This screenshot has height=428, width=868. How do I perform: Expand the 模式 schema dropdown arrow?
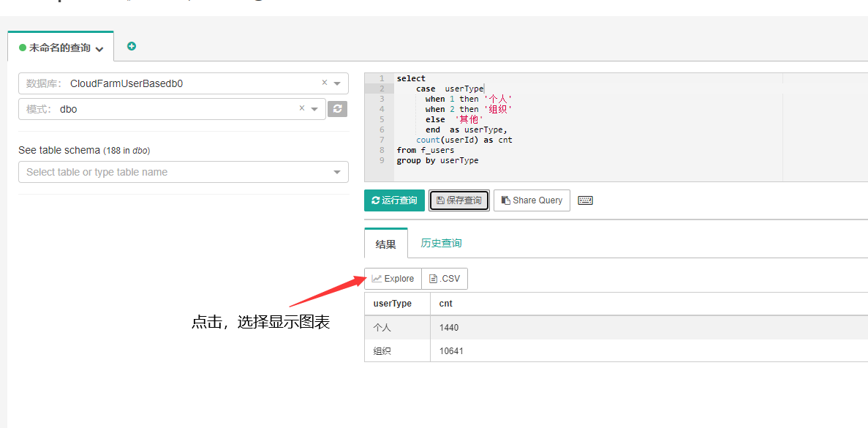click(x=315, y=109)
